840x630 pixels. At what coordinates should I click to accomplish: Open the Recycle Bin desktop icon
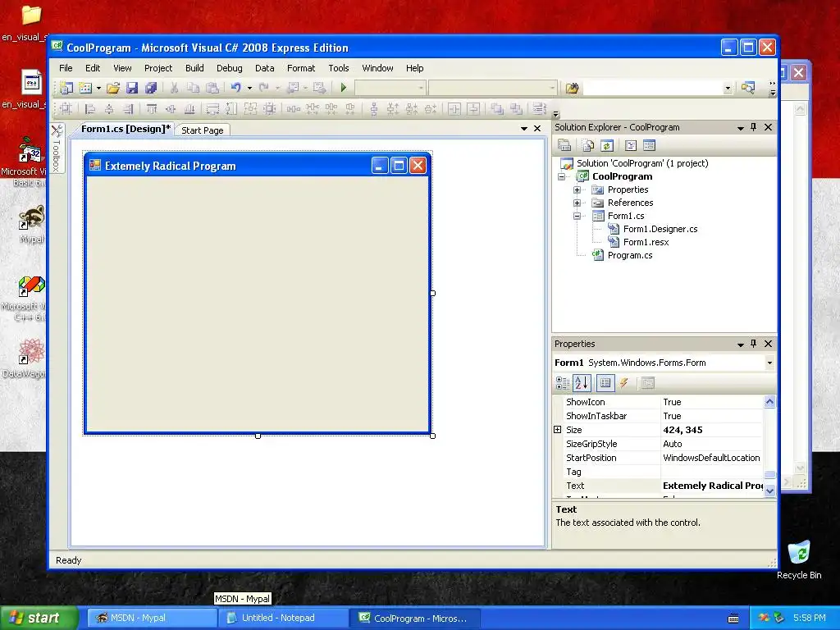point(799,559)
